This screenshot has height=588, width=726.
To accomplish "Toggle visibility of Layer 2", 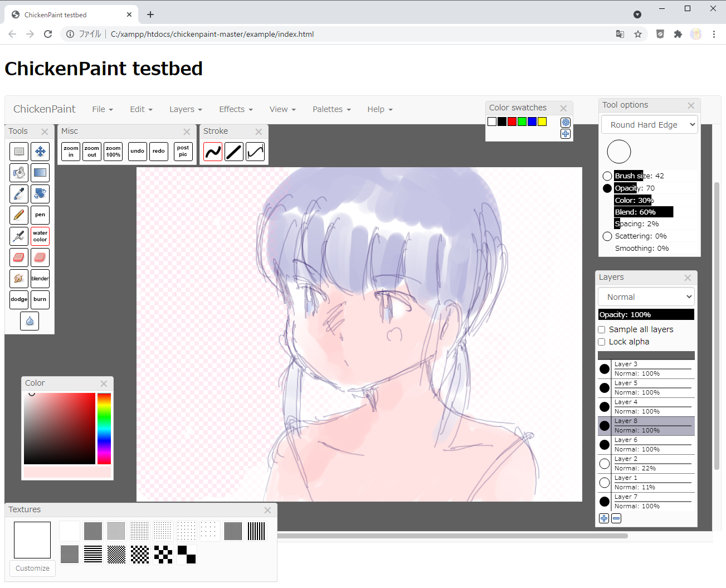I will click(x=605, y=464).
